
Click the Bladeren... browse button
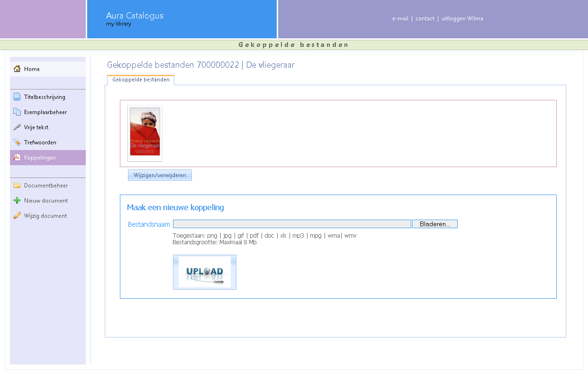(x=434, y=224)
